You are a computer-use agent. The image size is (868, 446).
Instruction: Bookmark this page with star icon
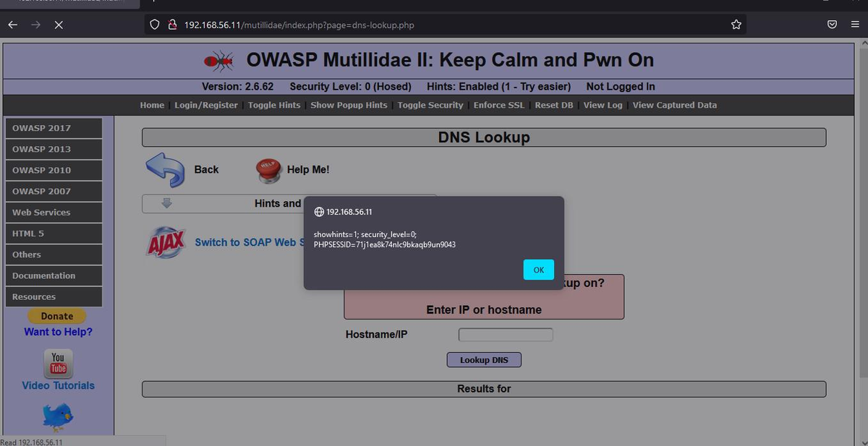(x=736, y=25)
